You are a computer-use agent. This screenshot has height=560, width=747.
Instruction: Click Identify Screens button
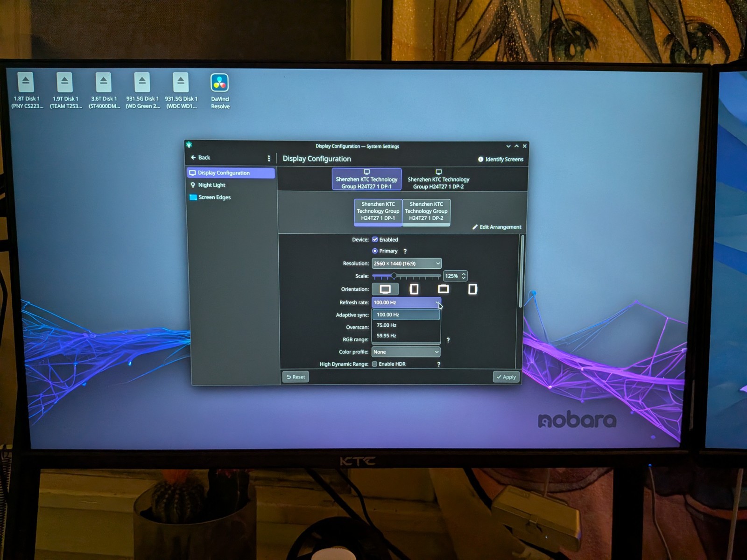click(x=500, y=159)
